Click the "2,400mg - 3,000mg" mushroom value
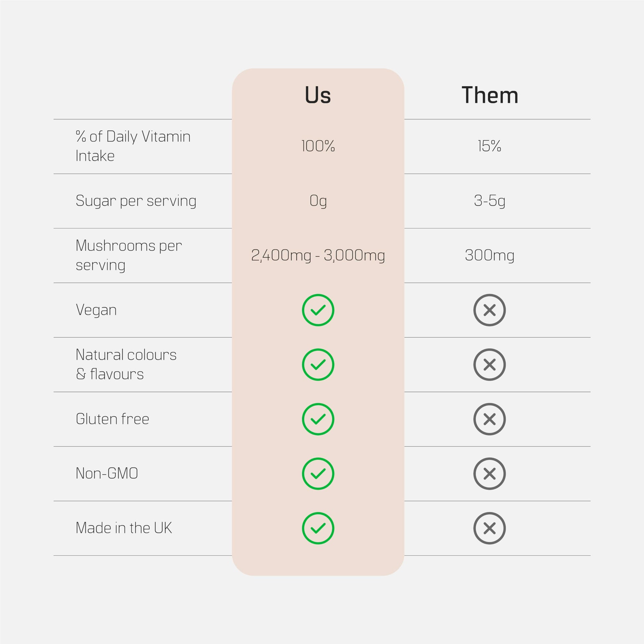 [318, 256]
